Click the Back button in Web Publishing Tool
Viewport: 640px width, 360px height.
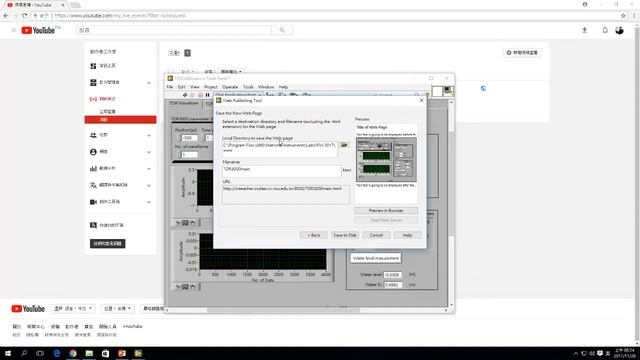(313, 235)
